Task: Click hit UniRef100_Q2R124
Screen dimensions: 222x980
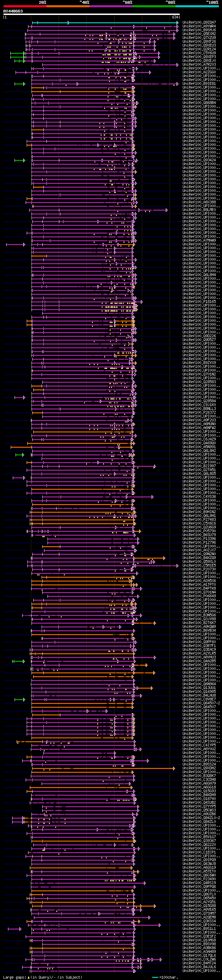Action: (x=199, y=49)
